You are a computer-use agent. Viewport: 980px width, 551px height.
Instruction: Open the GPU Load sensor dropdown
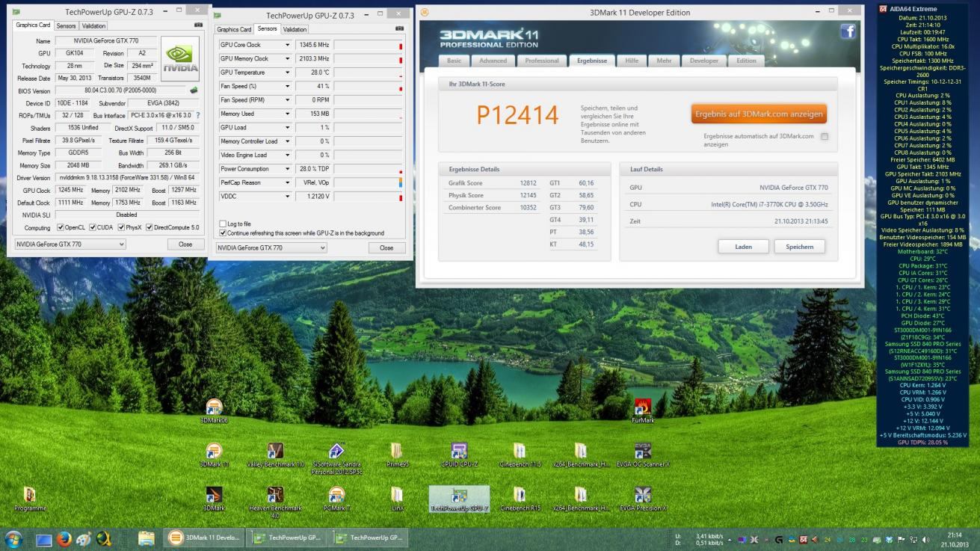click(x=287, y=127)
